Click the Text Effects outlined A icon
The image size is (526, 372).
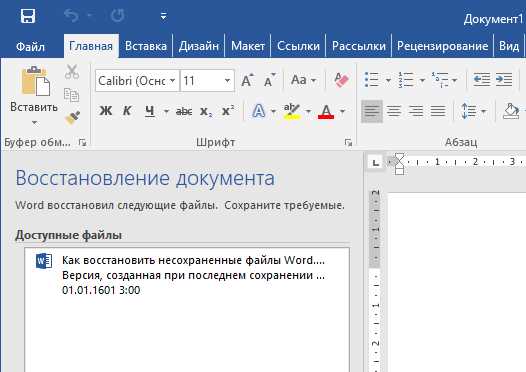pos(258,111)
